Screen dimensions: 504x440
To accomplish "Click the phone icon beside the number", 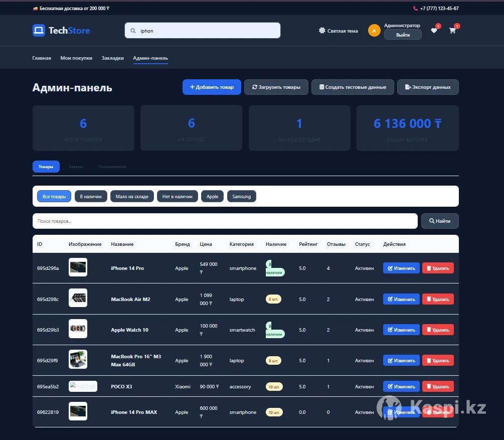I will tap(415, 9).
